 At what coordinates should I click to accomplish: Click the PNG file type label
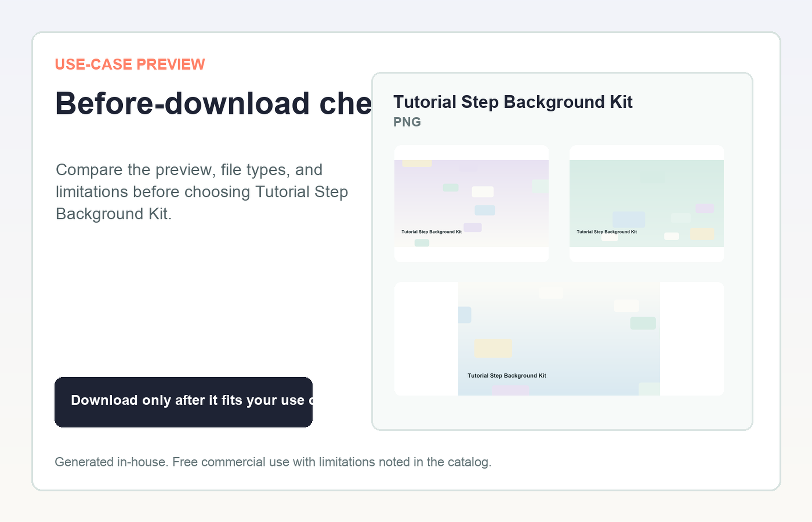pyautogui.click(x=407, y=122)
